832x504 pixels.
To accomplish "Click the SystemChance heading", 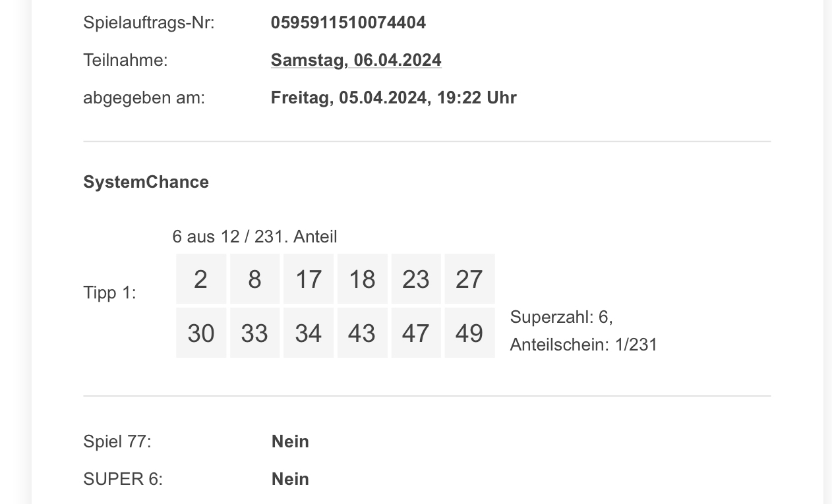I will coord(146,182).
